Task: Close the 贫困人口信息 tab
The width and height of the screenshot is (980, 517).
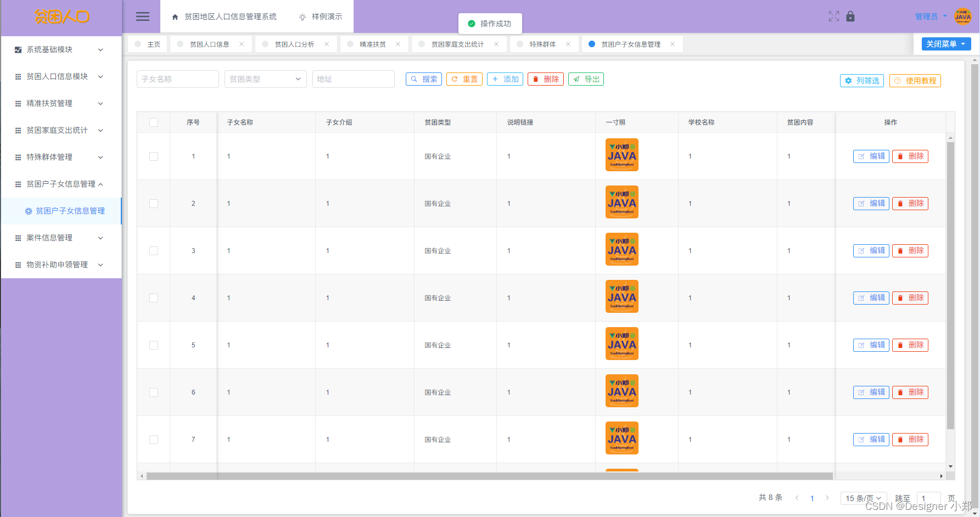Action: pos(242,44)
